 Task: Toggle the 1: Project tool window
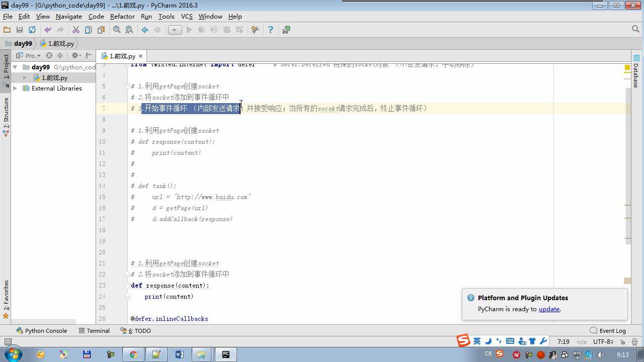coord(6,70)
